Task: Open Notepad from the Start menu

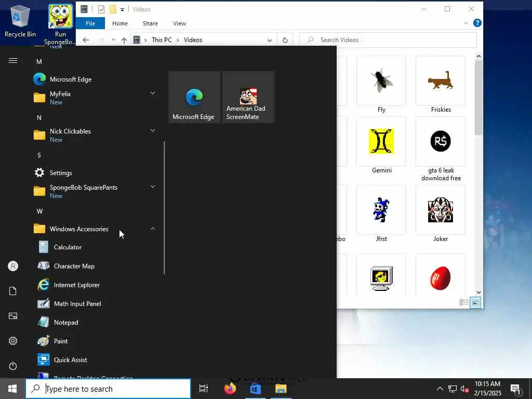Action: pos(94,322)
